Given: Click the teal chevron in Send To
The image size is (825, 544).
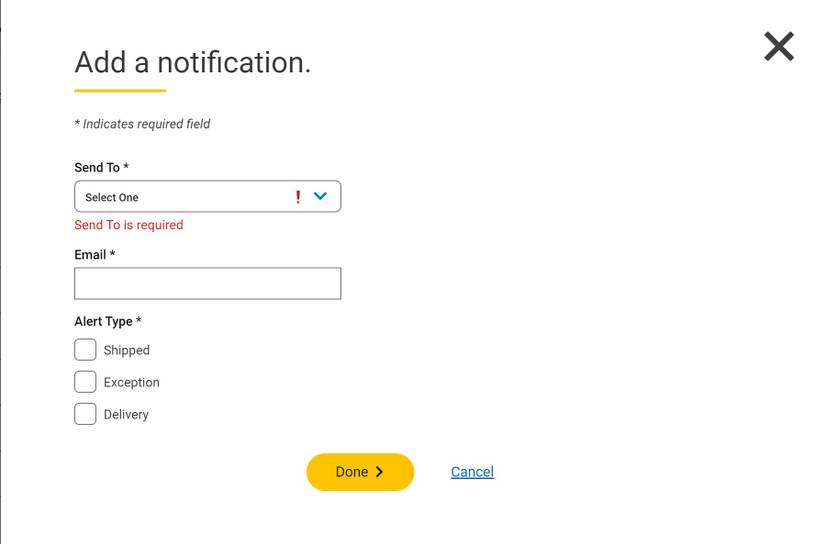Looking at the screenshot, I should 320,196.
